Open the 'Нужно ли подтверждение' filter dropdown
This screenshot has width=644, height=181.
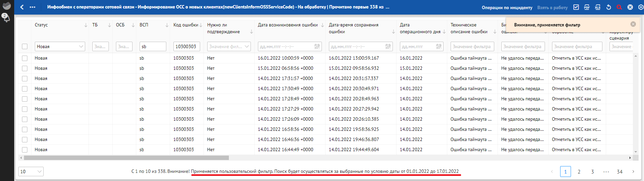[x=229, y=46]
